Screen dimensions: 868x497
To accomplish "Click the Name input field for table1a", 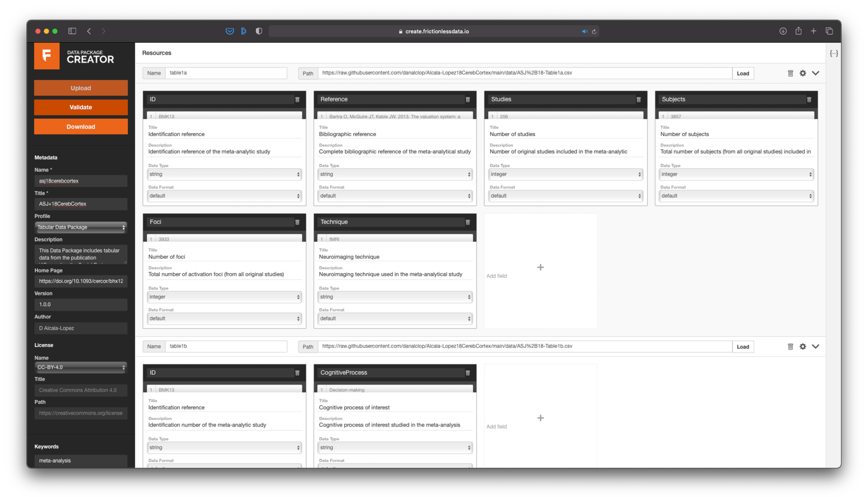I will (x=226, y=73).
